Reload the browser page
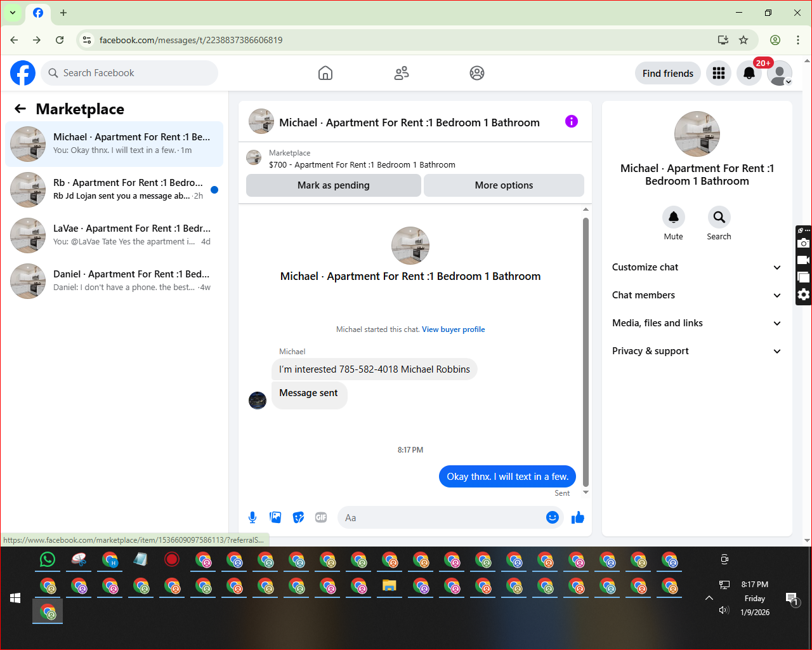 60,40
